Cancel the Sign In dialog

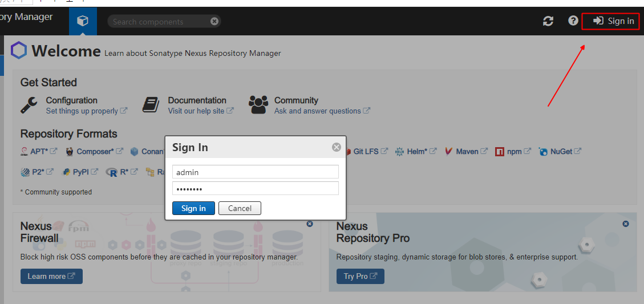tap(240, 208)
